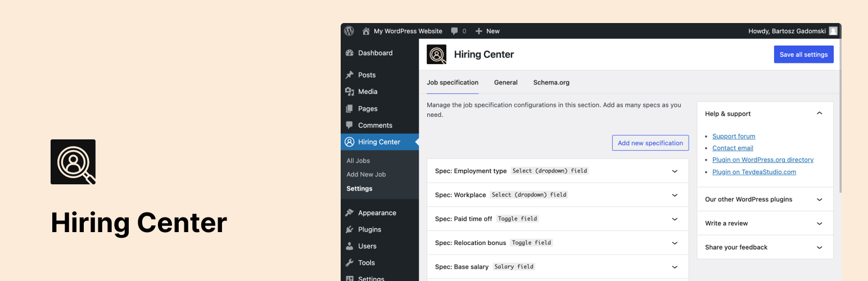Screen dimensions: 868x281
Task: Click the WordPress logo icon in admin bar
Action: pyautogui.click(x=349, y=31)
